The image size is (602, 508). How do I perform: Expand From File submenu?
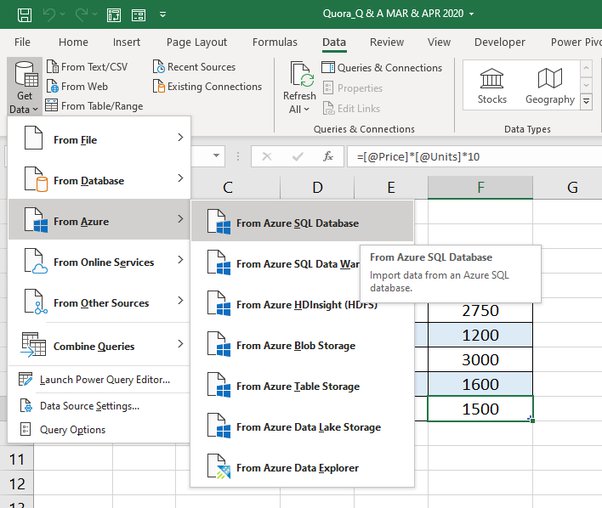99,137
